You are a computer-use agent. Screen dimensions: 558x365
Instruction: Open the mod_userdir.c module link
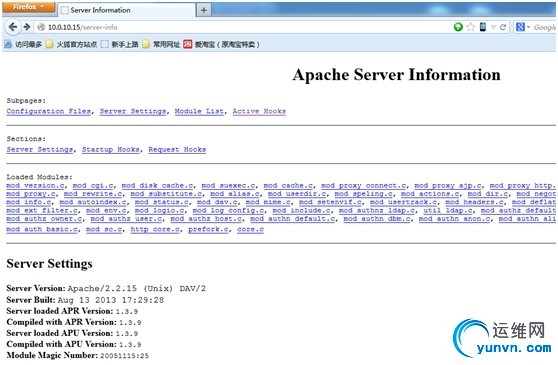[x=297, y=194]
